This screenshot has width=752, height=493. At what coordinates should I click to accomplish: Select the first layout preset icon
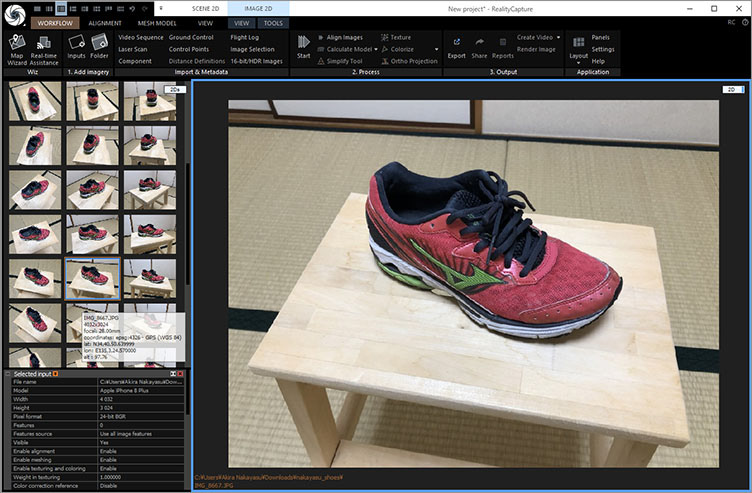[x=37, y=9]
